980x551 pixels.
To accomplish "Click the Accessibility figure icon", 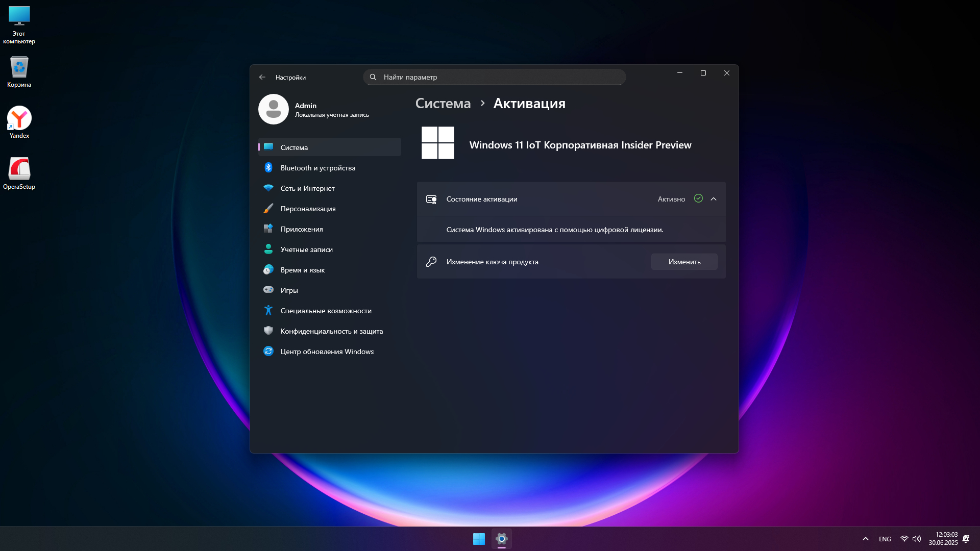I will click(268, 310).
